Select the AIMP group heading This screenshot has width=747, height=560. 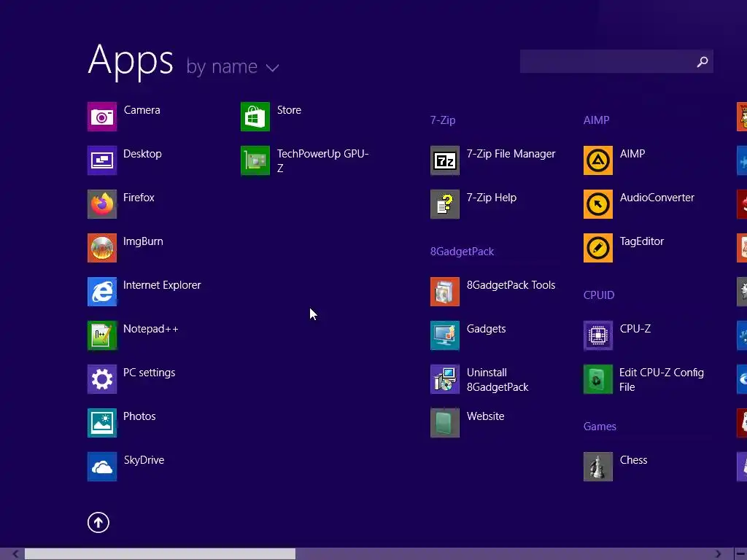[597, 120]
